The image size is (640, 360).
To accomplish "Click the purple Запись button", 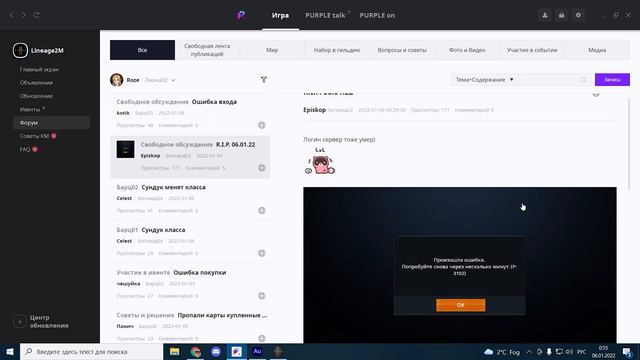I will [x=612, y=80].
